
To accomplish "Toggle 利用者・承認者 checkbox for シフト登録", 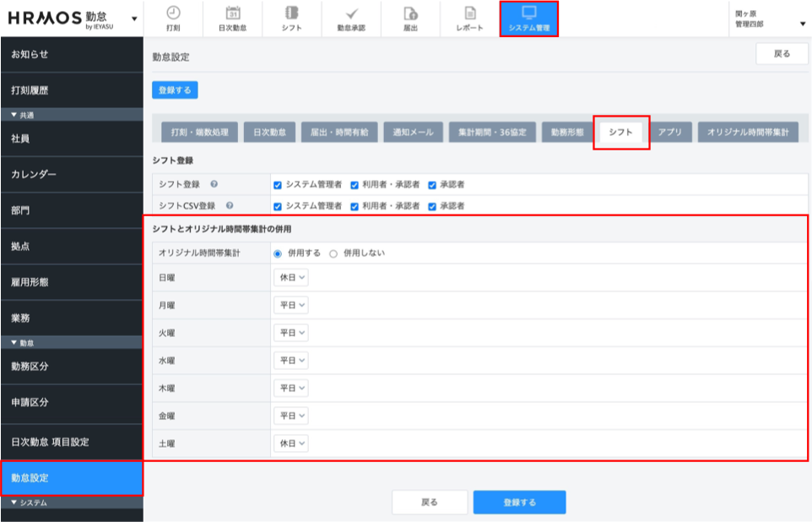I will [355, 185].
